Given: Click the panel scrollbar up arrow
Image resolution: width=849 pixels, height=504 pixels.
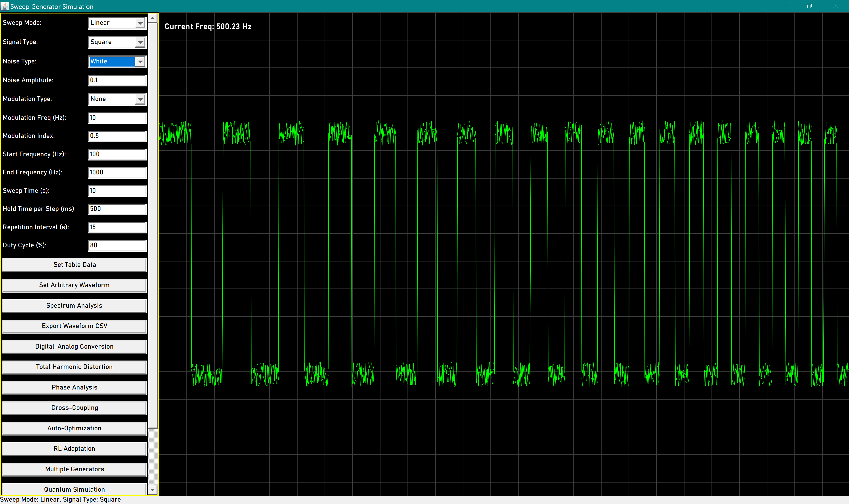Looking at the screenshot, I should 153,18.
